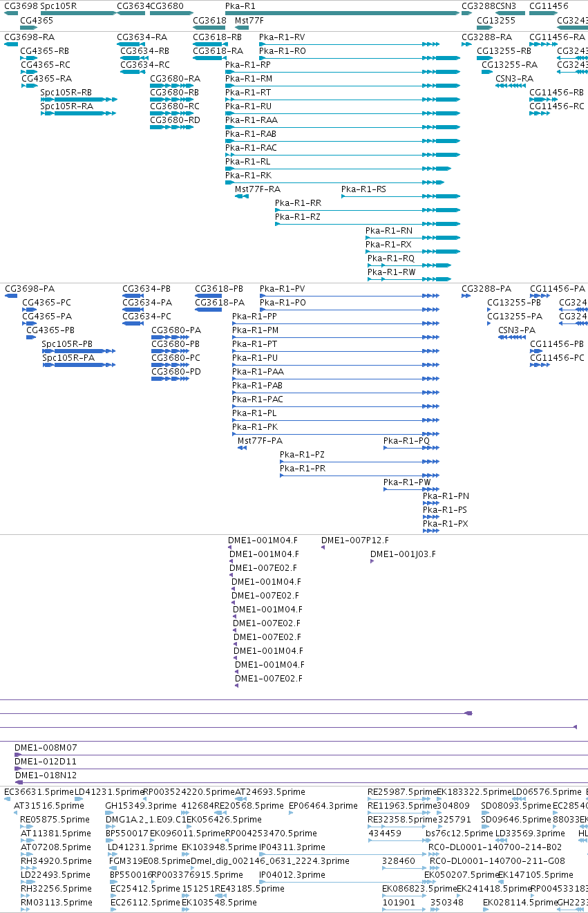
Task: Click transcript Pka-R1-RAA label
Action: click(252, 120)
